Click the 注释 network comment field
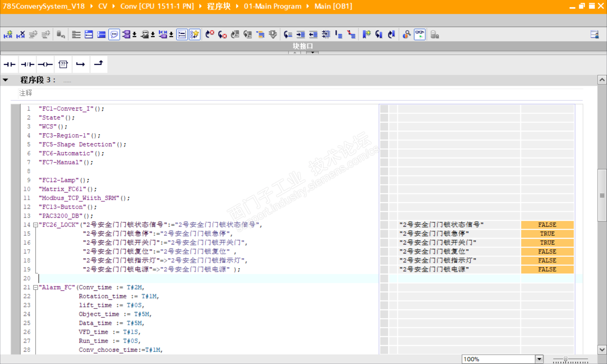Screen dimensions: 607x364 (301, 93)
